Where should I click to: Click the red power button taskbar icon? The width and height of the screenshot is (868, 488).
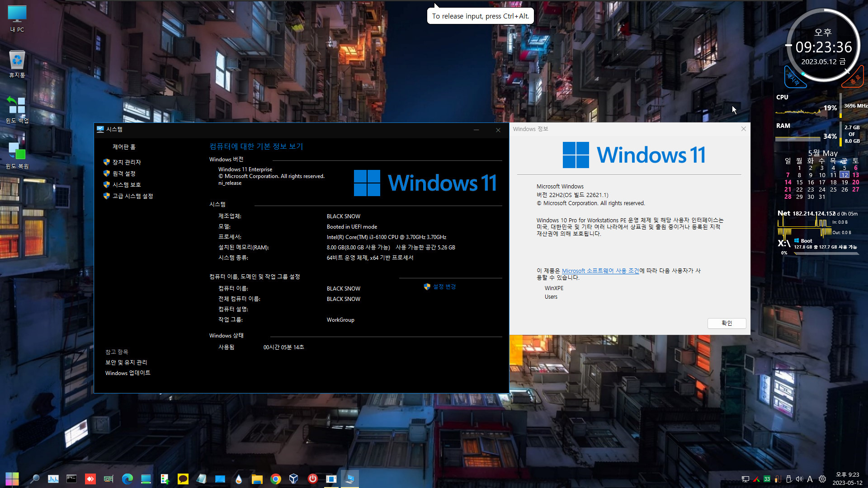click(x=312, y=479)
